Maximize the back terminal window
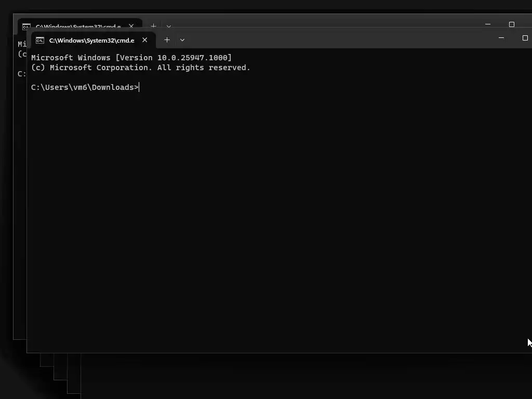The width and height of the screenshot is (532, 399). click(512, 24)
